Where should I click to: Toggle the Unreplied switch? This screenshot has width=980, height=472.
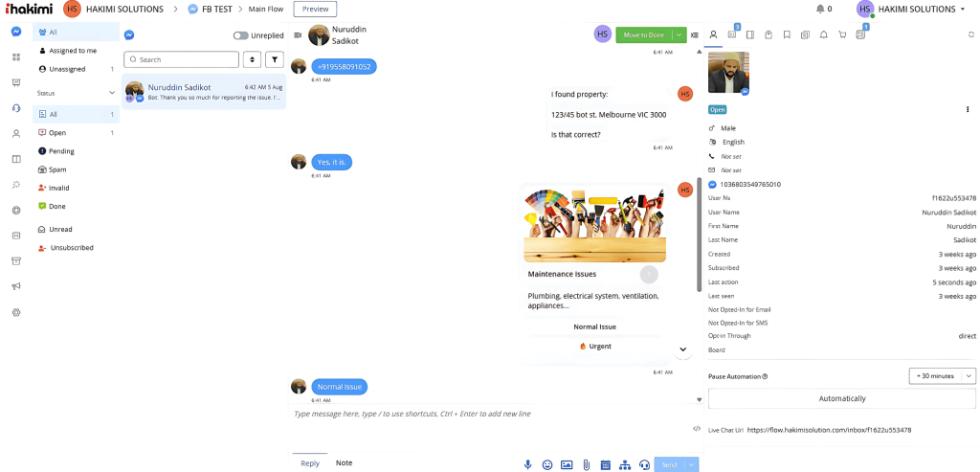pos(241,35)
